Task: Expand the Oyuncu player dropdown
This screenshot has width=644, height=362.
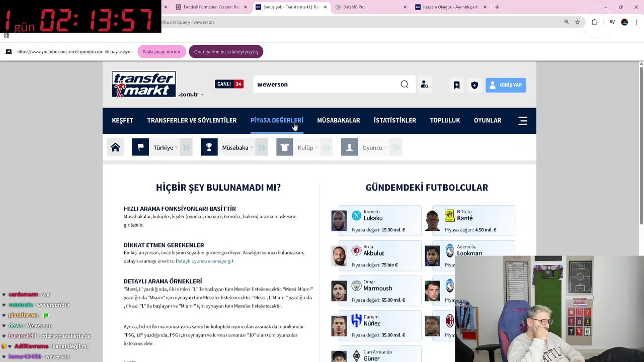Action: tap(386, 148)
